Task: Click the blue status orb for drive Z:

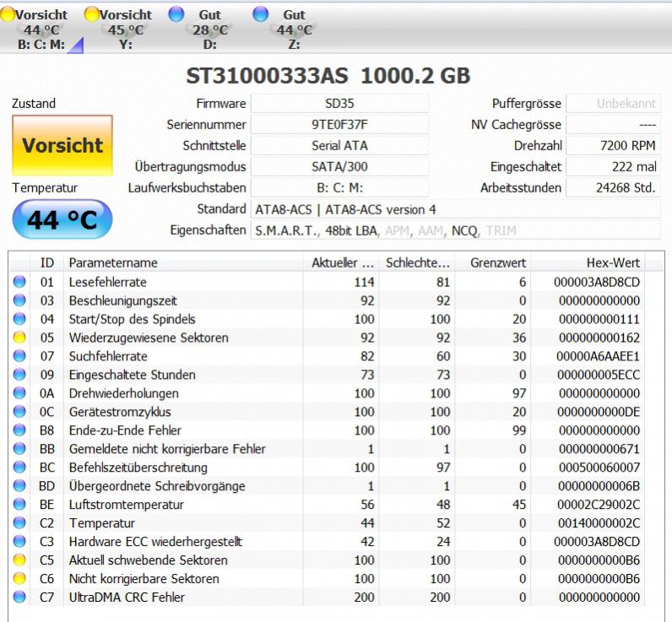Action: (260, 14)
